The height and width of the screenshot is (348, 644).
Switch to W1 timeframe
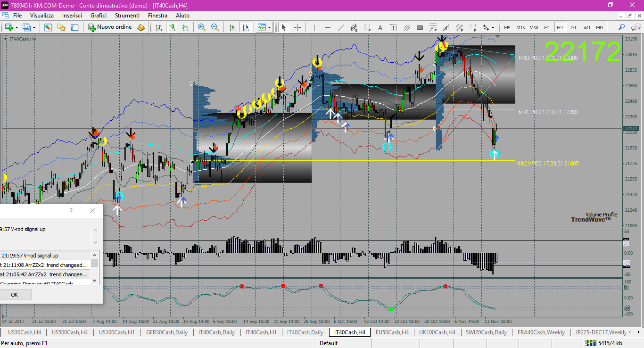point(586,27)
